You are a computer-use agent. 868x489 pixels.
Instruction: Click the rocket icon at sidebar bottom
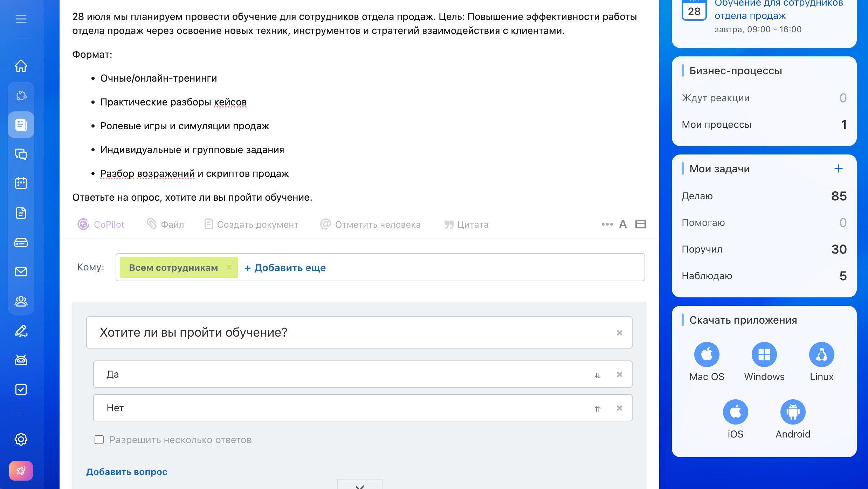point(21,471)
